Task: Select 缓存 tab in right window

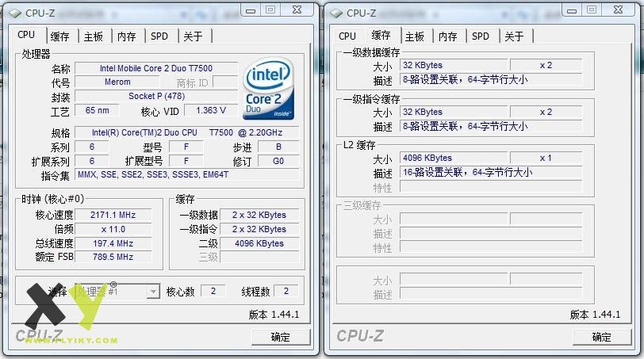Action: (x=381, y=36)
